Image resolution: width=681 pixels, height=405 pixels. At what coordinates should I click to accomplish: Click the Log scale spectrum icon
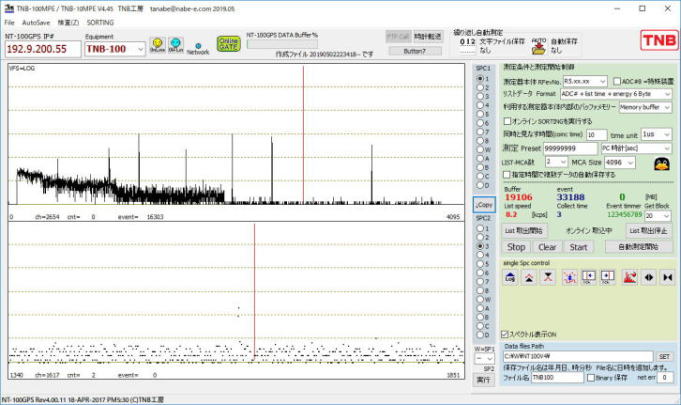(510, 277)
